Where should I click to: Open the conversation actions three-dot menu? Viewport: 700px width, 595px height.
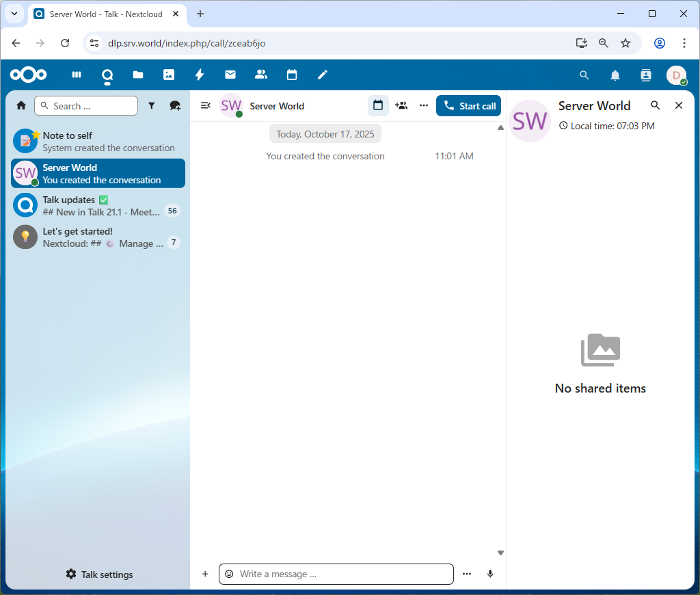[424, 105]
